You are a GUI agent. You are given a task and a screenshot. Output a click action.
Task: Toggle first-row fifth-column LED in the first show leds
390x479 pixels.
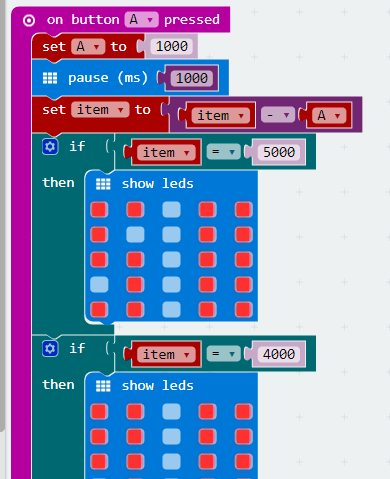(x=243, y=210)
